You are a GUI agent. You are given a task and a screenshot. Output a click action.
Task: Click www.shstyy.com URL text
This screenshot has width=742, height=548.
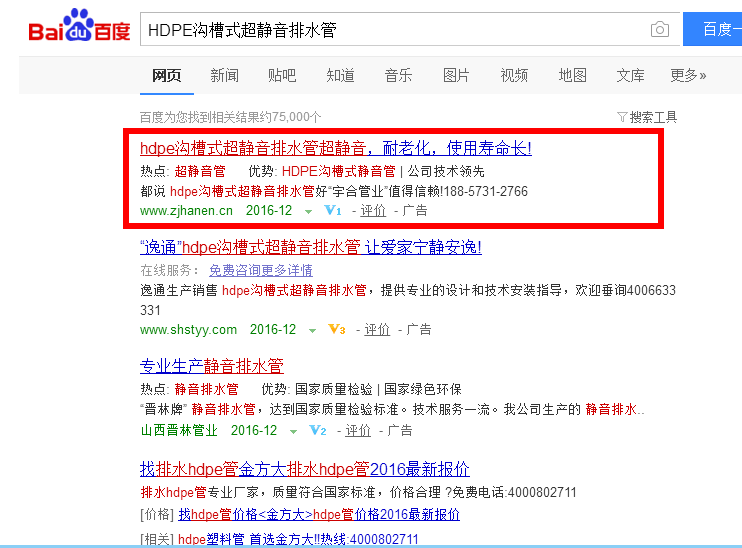(188, 329)
